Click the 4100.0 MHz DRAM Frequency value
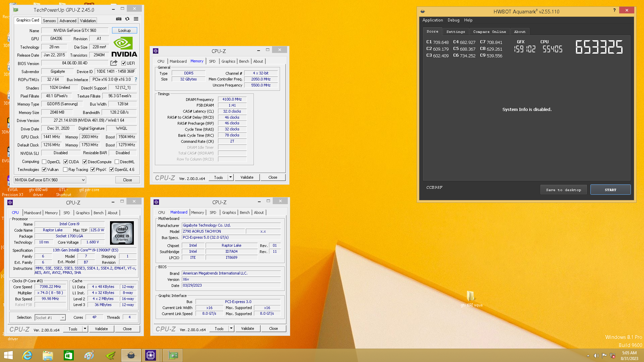This screenshot has width=644, height=362. coord(232,99)
